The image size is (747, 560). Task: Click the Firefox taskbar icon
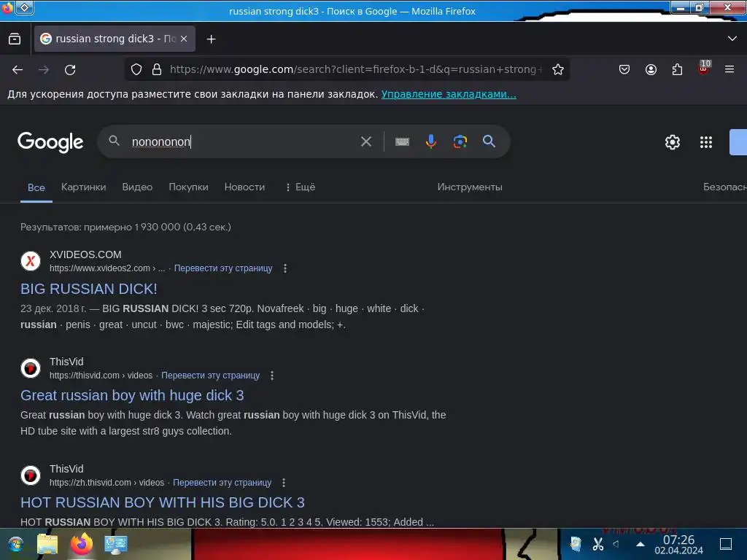(82, 544)
